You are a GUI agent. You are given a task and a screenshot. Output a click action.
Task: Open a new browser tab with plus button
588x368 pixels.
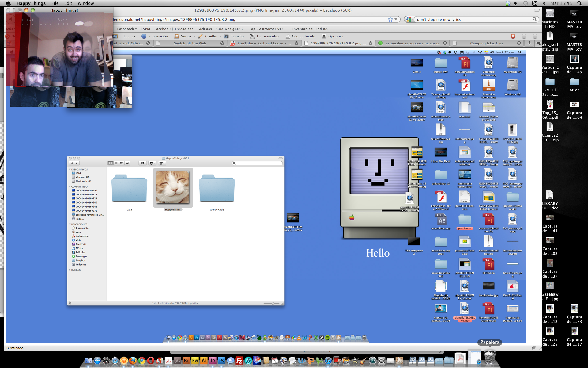point(529,43)
